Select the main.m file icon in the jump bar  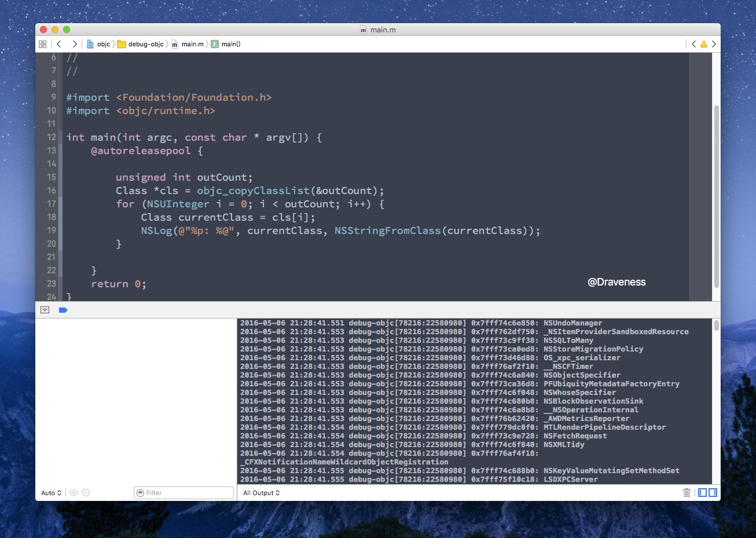coord(175,43)
